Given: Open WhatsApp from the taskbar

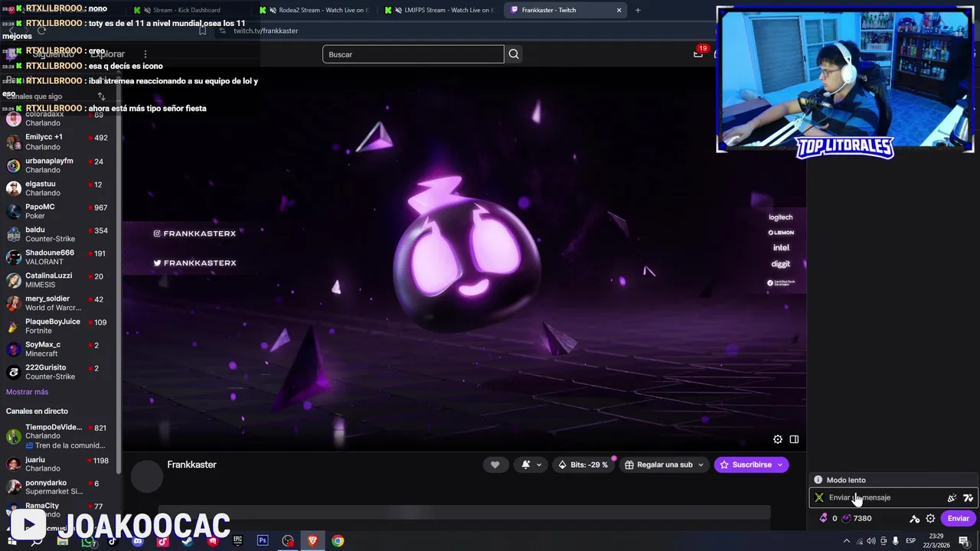Looking at the screenshot, I should click(88, 541).
